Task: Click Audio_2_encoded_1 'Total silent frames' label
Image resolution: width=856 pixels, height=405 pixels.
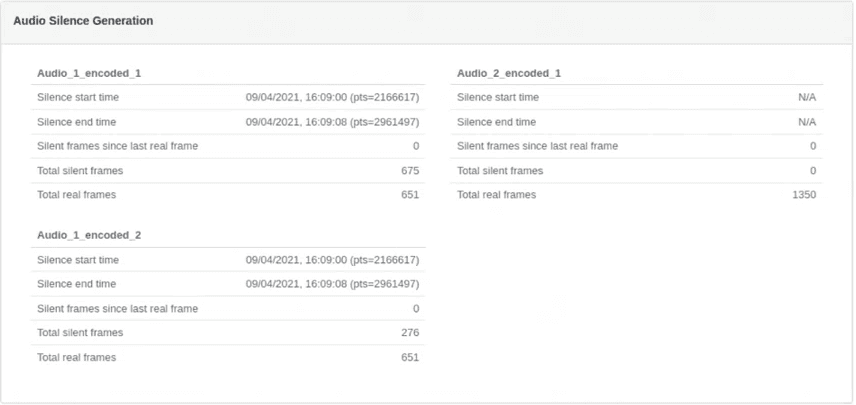Action: 500,171
